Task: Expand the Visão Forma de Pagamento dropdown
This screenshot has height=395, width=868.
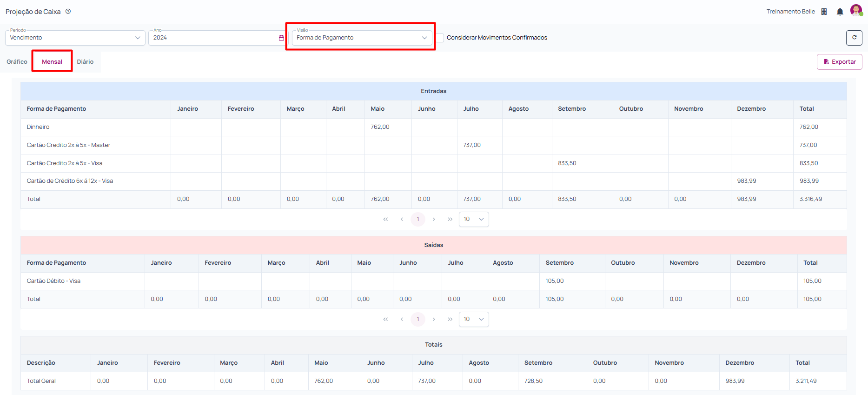Action: tap(362, 38)
